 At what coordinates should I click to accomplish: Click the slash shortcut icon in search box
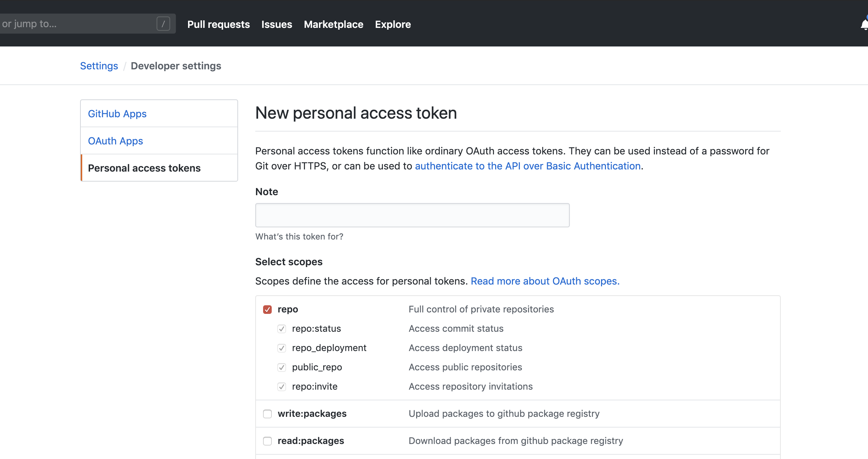[163, 24]
